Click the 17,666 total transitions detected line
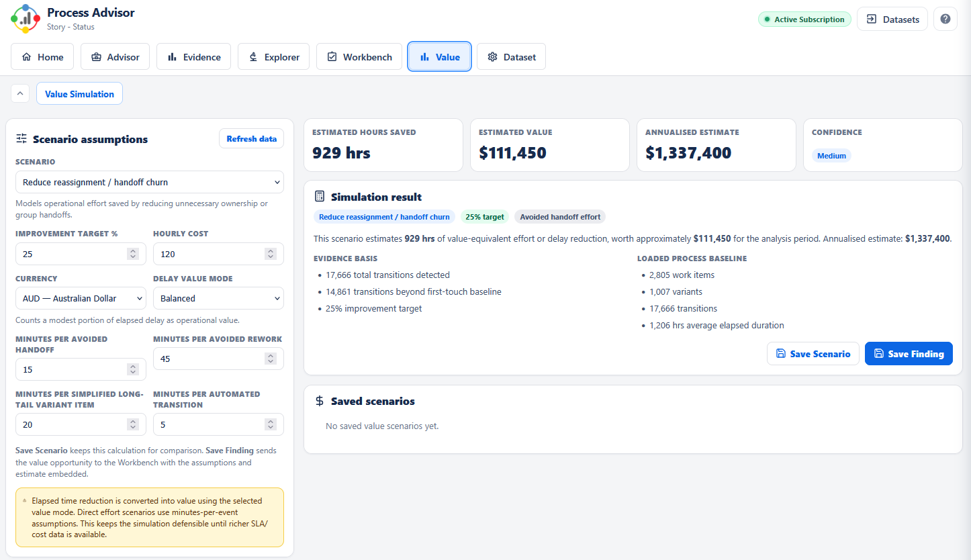This screenshot has width=971, height=560. pos(387,275)
